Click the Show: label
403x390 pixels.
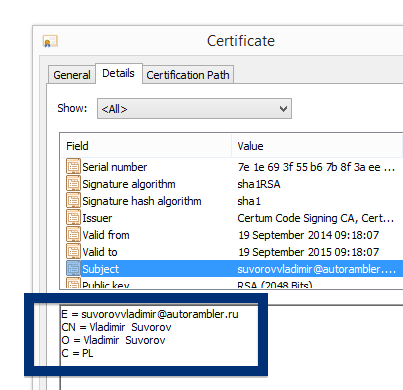(x=72, y=108)
